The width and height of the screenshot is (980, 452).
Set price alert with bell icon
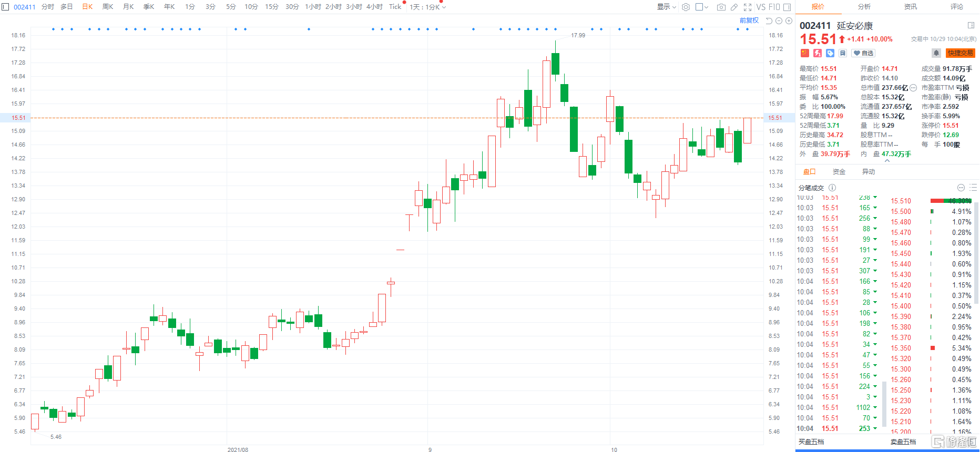coord(936,53)
